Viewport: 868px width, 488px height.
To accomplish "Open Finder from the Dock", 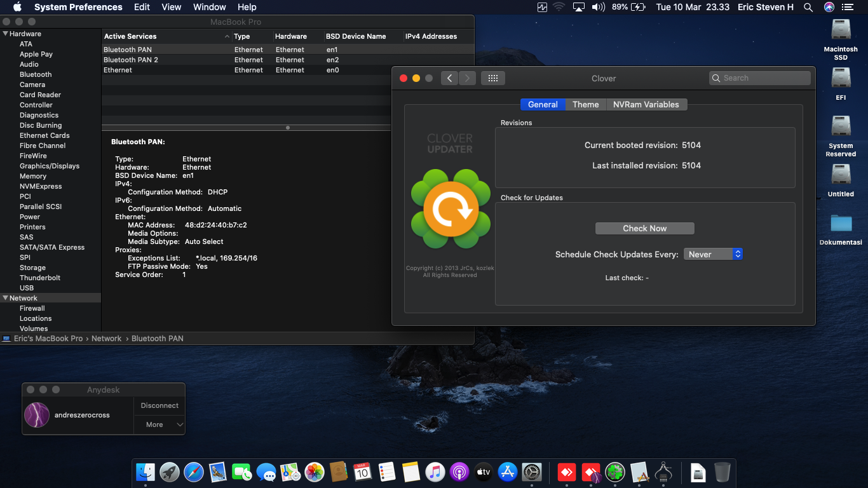I will tap(146, 472).
